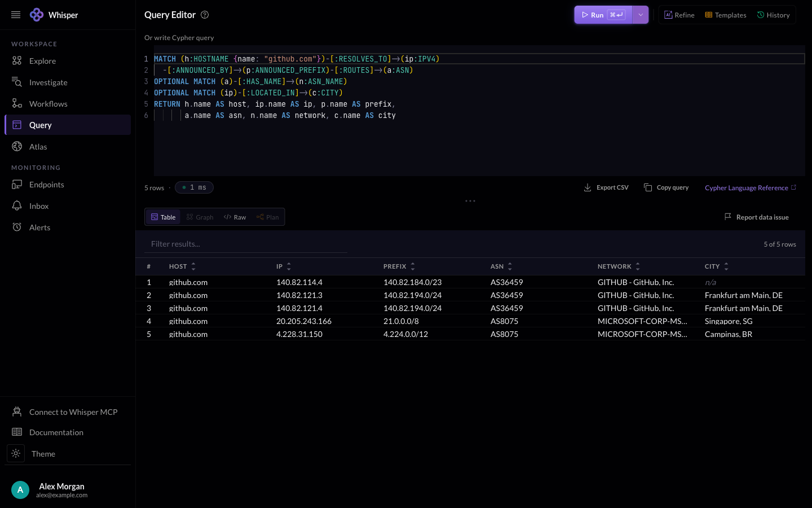This screenshot has width=812, height=508.
Task: Open Query Editor help icon
Action: [x=205, y=15]
